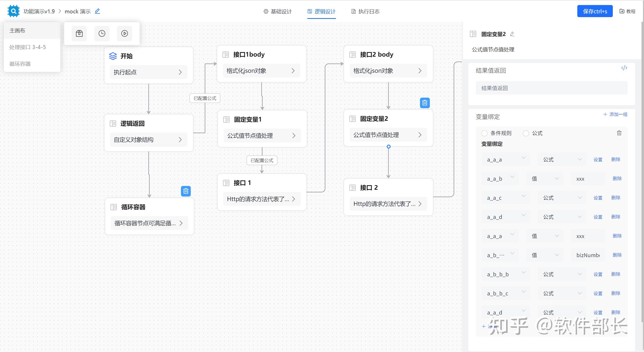Expand 公式值节点值处理 in 固定变量1 node
Screen dimensions: 644x352
[262, 136]
